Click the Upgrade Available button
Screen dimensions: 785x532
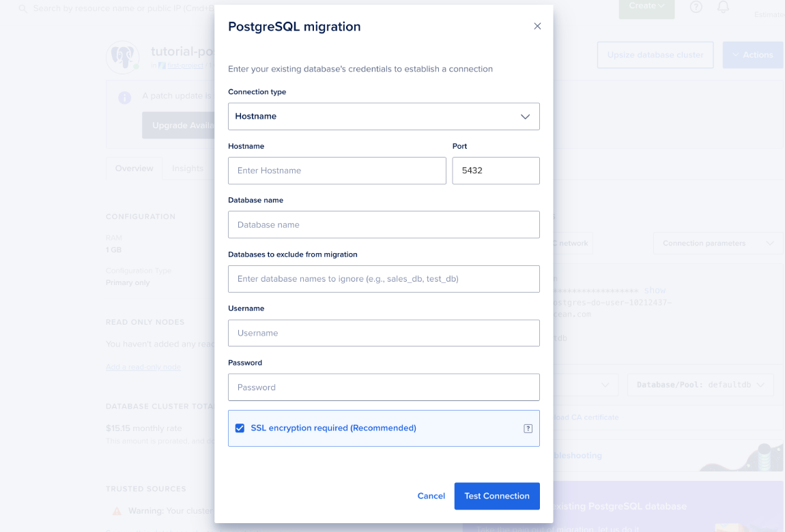tap(178, 125)
